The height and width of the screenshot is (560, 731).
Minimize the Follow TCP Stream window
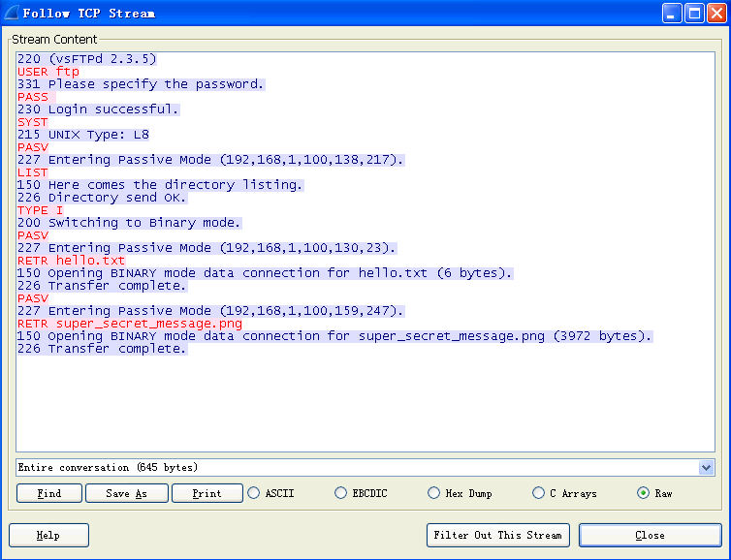[672, 13]
